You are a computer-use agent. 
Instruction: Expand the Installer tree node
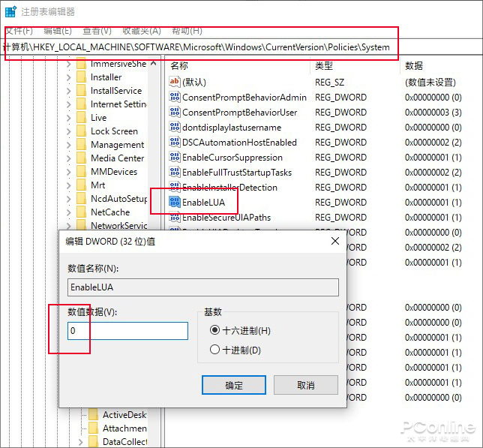click(x=69, y=77)
